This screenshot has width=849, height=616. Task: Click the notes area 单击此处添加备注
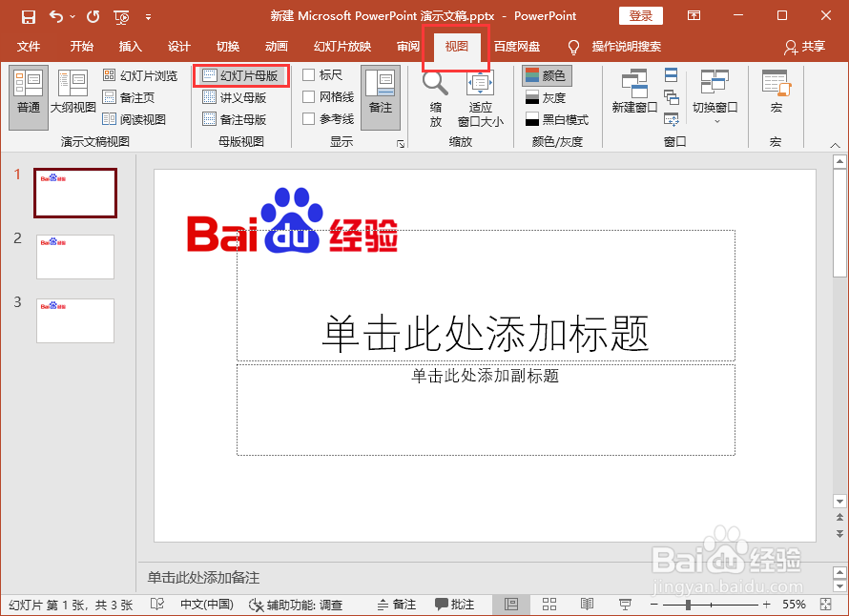point(203,578)
